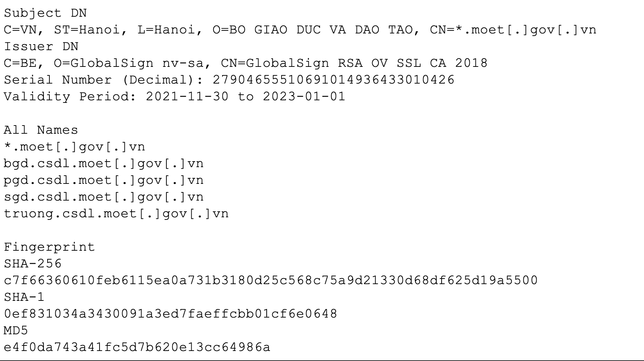Click the All Names heading
The image size is (644, 361).
click(x=41, y=130)
